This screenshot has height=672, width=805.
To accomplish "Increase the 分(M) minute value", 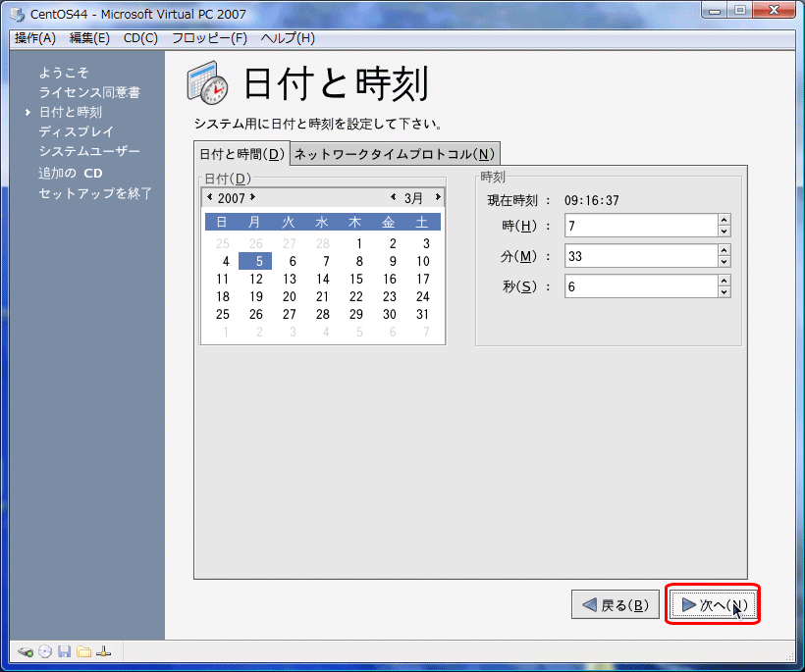I will tap(724, 250).
